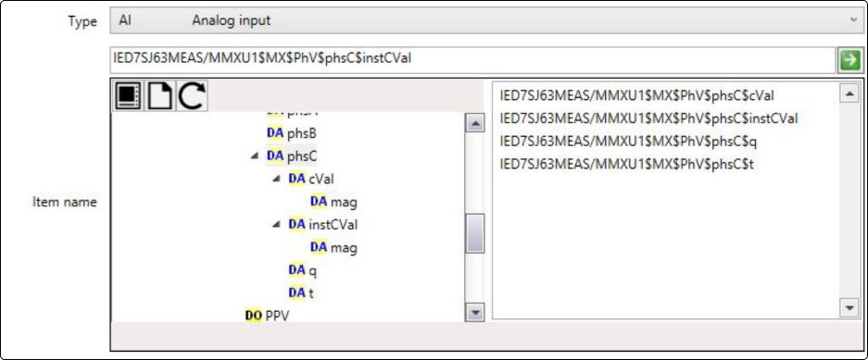868x360 pixels.
Task: Click the DA icon beside q
Action: coord(297,270)
